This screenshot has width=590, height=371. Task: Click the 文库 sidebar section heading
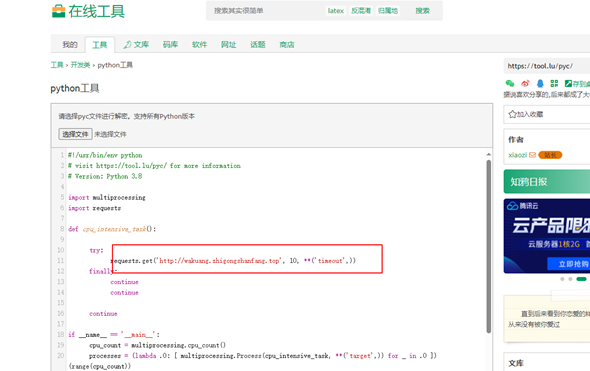coord(516,363)
